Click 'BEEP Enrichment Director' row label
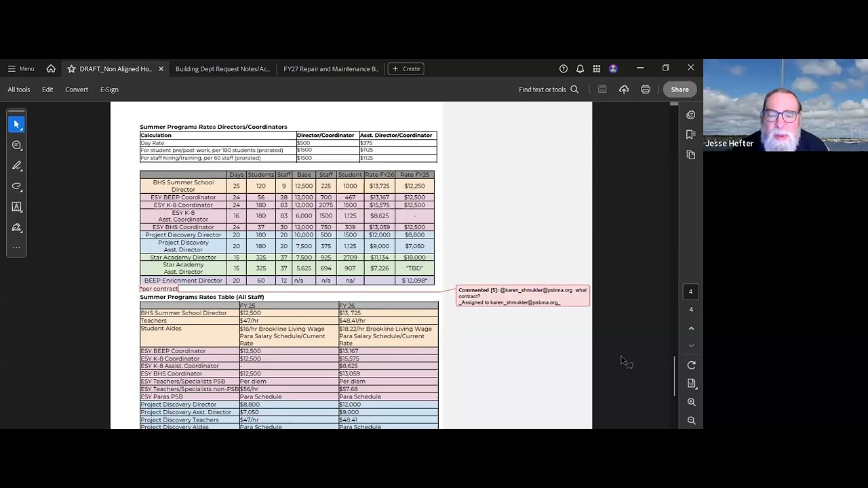 coord(183,281)
